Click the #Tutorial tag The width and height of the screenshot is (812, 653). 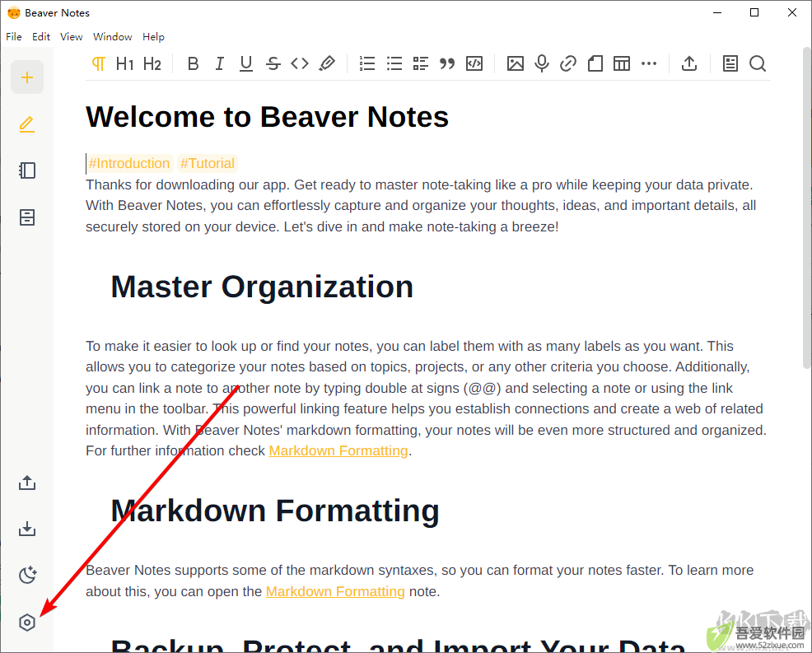208,164
